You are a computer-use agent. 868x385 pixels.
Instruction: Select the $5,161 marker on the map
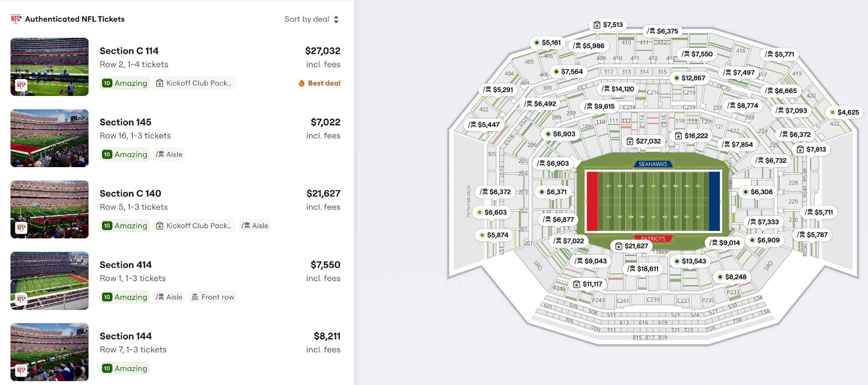pyautogui.click(x=547, y=43)
